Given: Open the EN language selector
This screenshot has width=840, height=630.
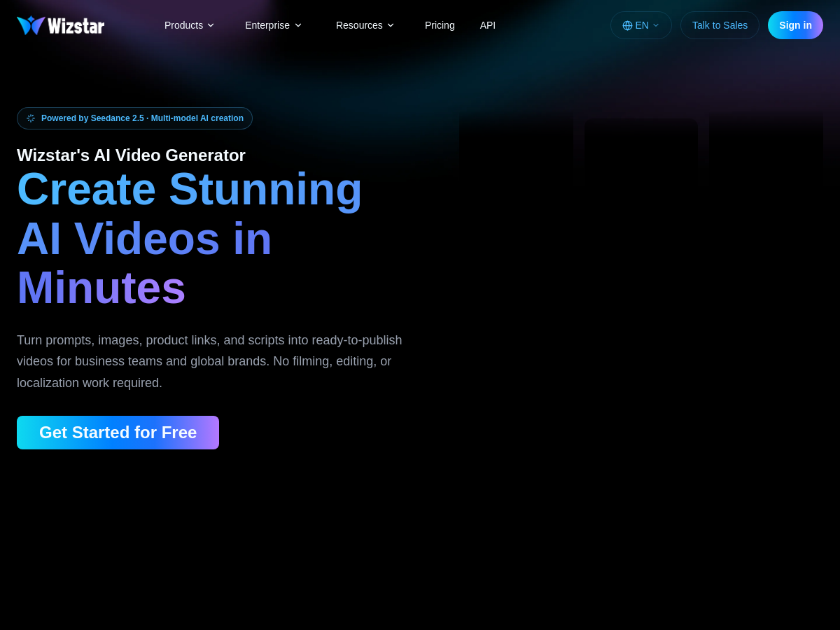Looking at the screenshot, I should (x=641, y=25).
